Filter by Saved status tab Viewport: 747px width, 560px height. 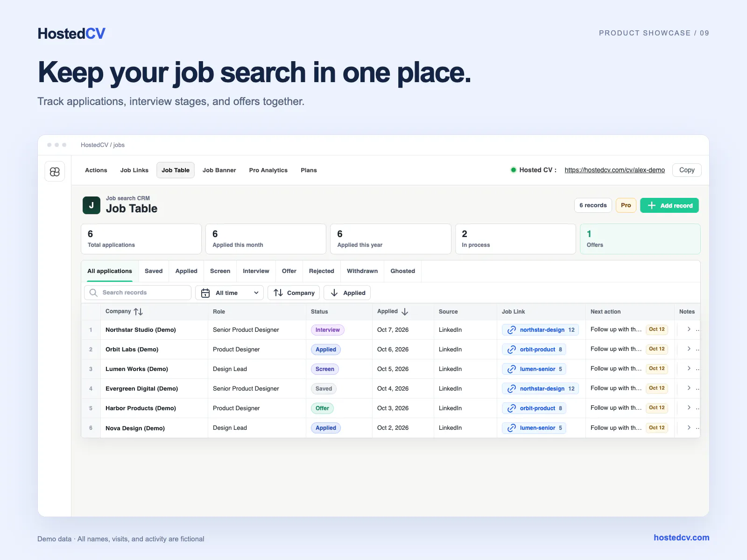[154, 271]
